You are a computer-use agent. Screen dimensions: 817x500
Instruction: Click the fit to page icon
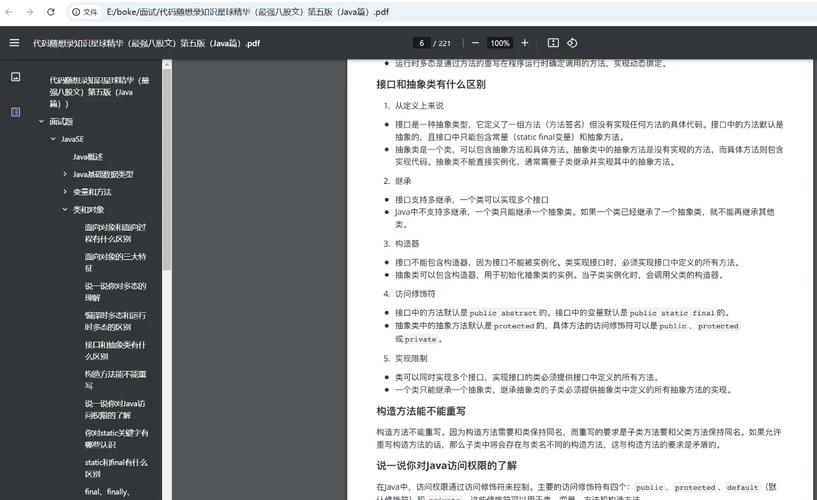click(553, 43)
